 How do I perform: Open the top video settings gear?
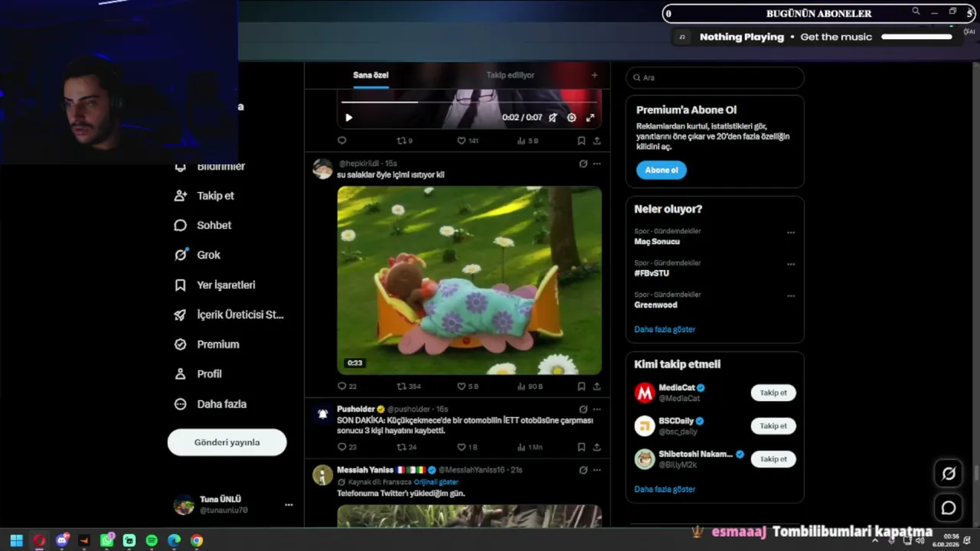click(x=571, y=118)
